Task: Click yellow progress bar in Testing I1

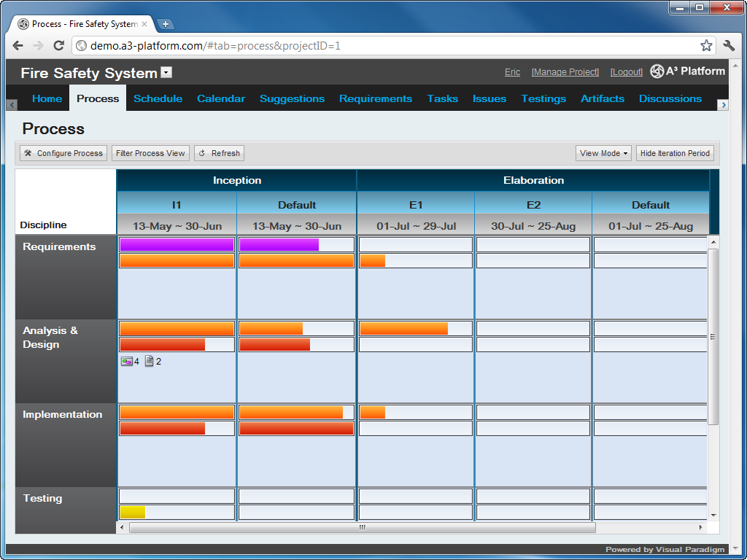Action: (133, 512)
